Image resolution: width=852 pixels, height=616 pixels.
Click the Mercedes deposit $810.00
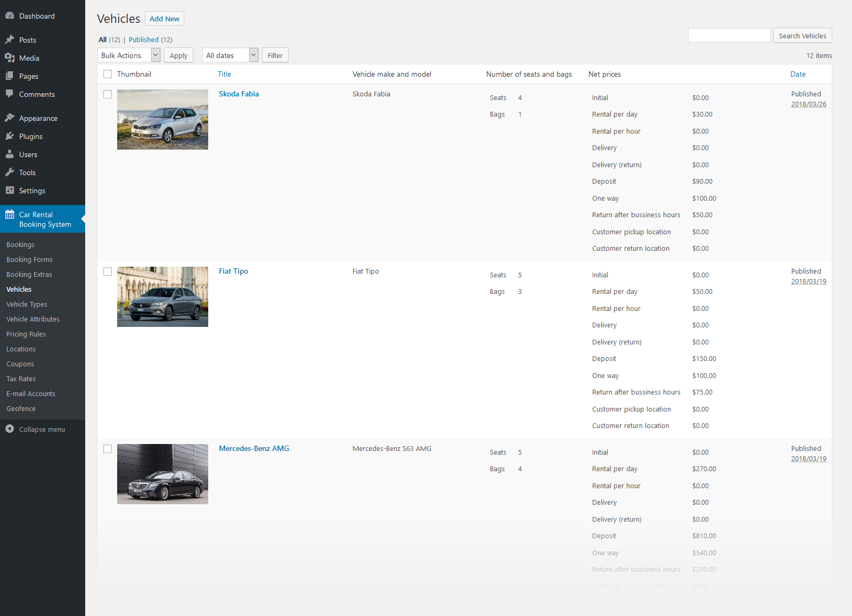[x=704, y=536]
